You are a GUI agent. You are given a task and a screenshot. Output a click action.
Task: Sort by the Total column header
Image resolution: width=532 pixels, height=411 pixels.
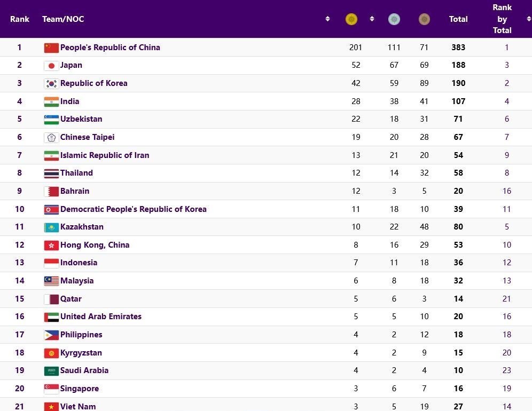pos(458,19)
